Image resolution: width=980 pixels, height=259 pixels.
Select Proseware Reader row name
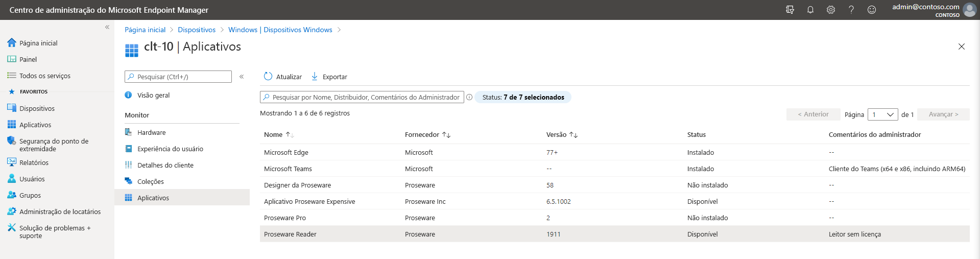coord(290,234)
